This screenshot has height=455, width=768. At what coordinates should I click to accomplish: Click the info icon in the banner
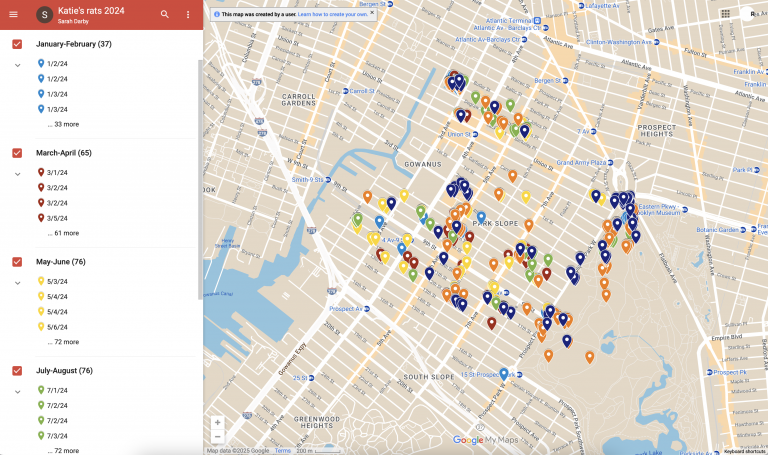tap(215, 15)
